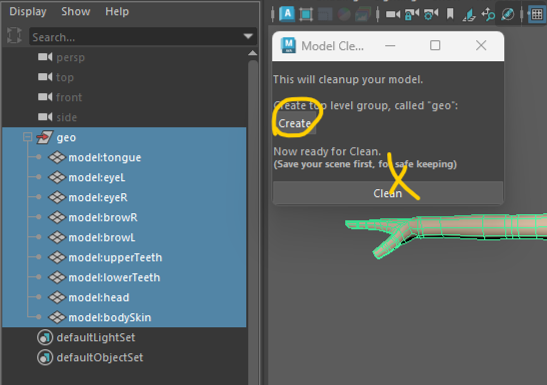Screen dimensions: 547x385
Task: Select the model:eyeR name
Action: click(x=98, y=197)
